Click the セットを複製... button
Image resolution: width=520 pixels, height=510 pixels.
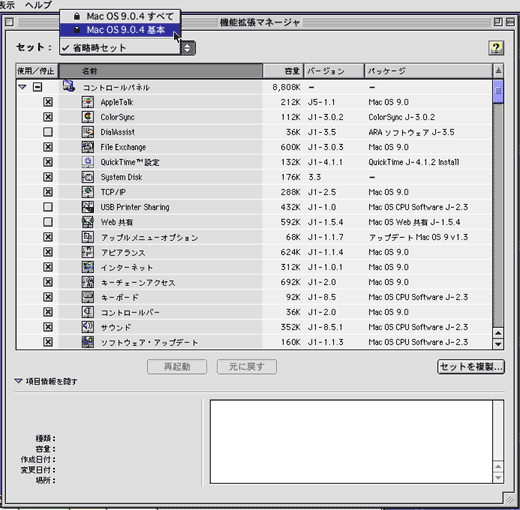(471, 367)
